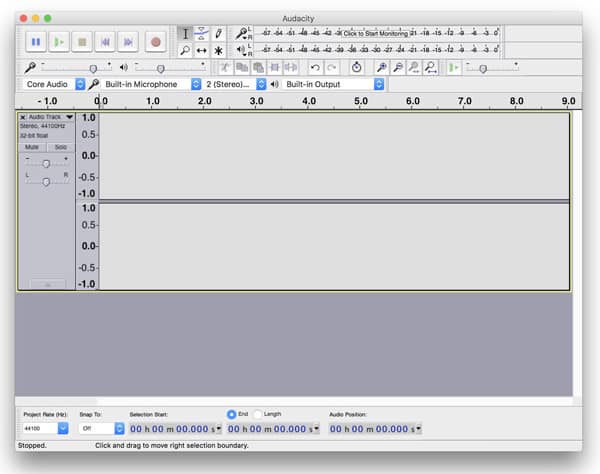Image resolution: width=600 pixels, height=474 pixels.
Task: Open Audio Position format arrow menu
Action: pyautogui.click(x=419, y=428)
